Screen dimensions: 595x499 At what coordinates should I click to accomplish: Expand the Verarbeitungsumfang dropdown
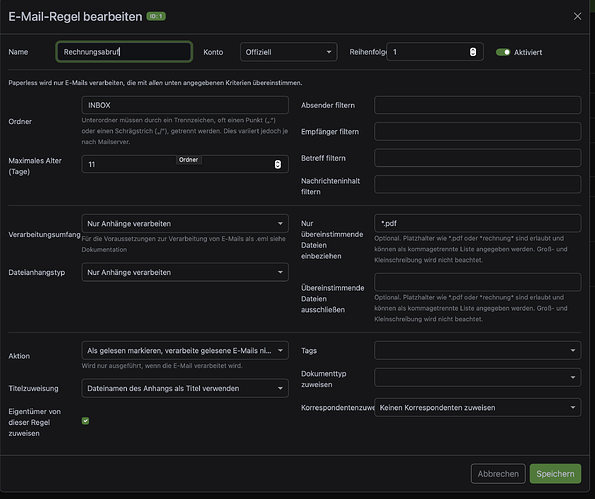tap(185, 224)
